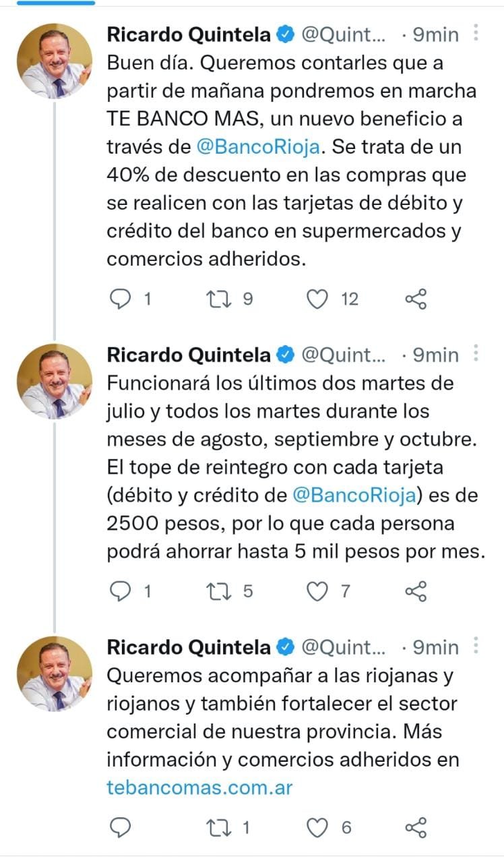This screenshot has height=863, width=504.
Task: Open Ricardo Quintela's avatar on first tweet
Action: point(55,61)
